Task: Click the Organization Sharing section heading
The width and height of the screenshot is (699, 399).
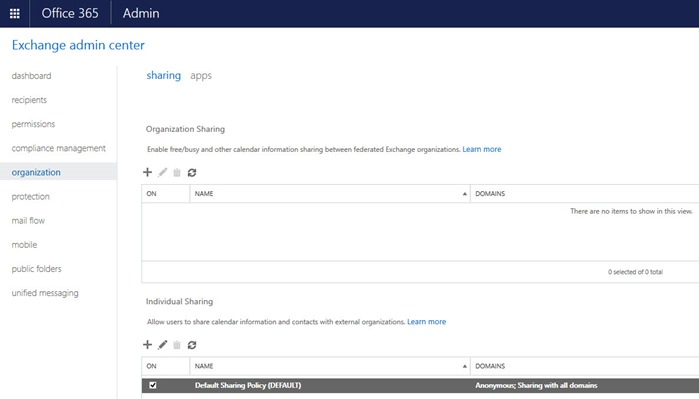Action: tap(185, 129)
